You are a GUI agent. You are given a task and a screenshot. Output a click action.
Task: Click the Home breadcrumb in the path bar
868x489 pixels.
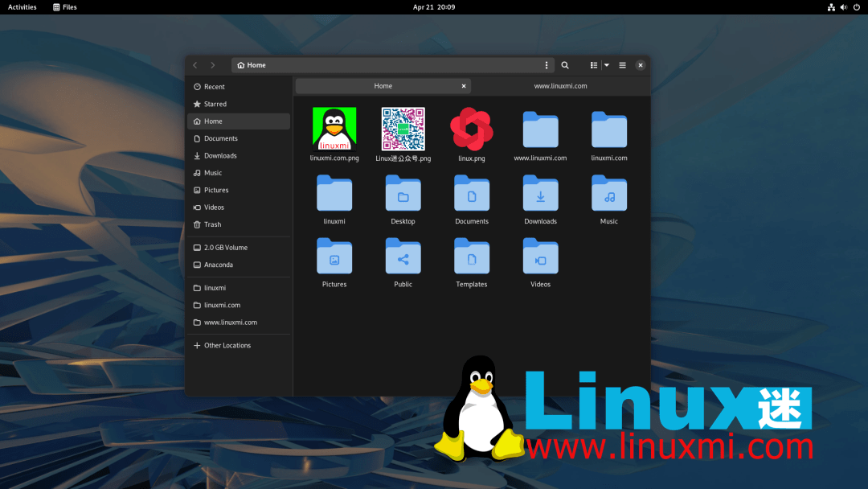click(252, 65)
